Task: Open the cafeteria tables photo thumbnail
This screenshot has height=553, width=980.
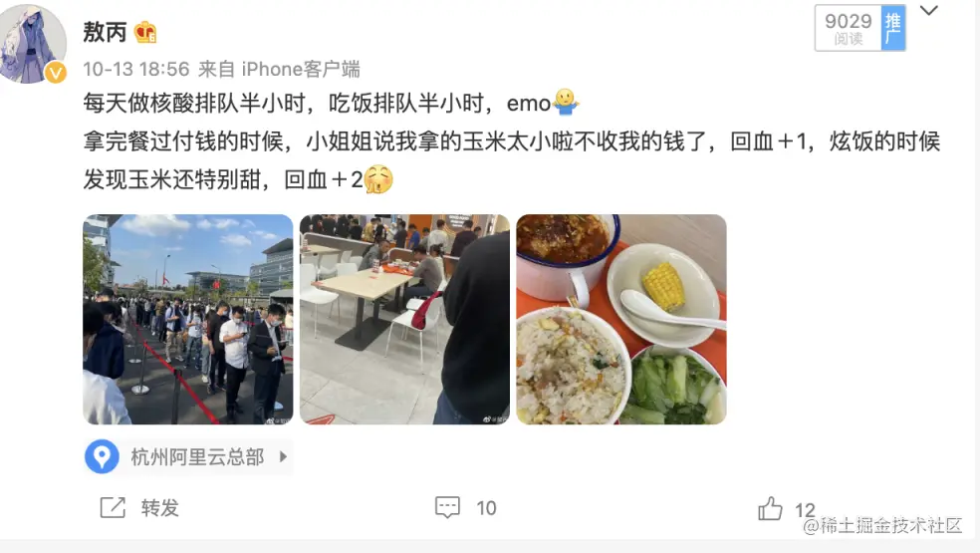Action: click(405, 320)
